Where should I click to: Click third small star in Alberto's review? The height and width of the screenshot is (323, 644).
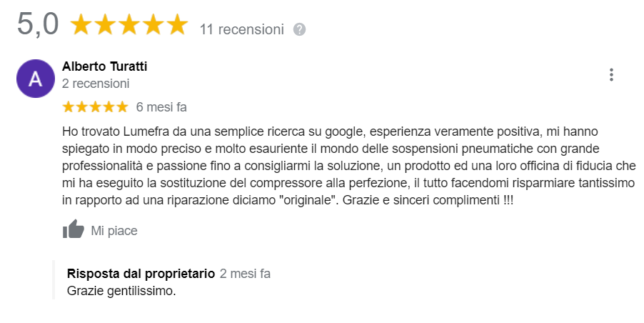(95, 107)
